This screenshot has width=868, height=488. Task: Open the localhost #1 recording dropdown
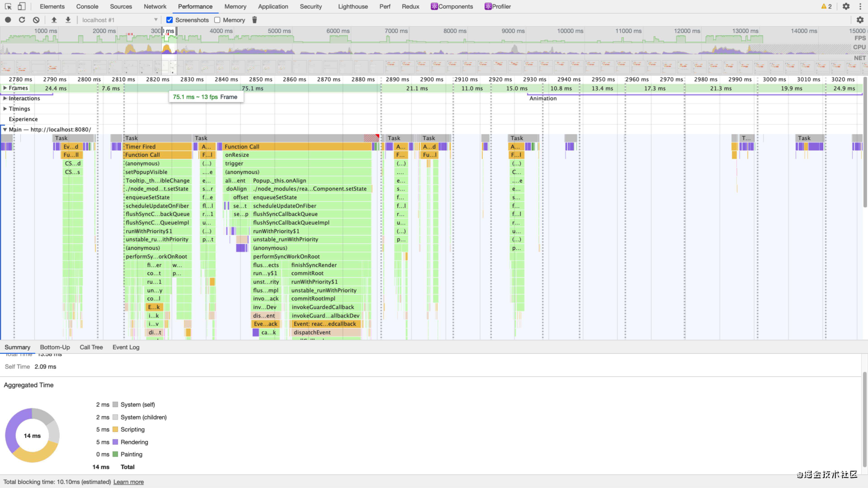120,20
